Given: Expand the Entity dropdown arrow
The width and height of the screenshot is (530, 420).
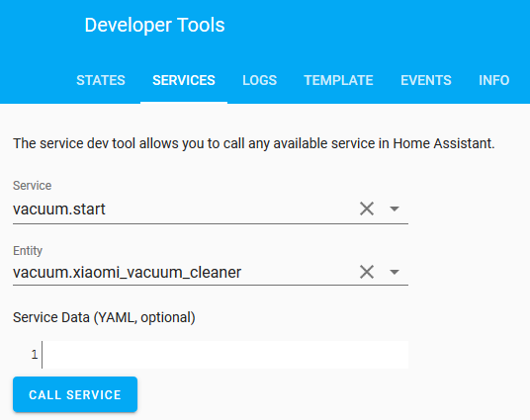Looking at the screenshot, I should tap(395, 272).
